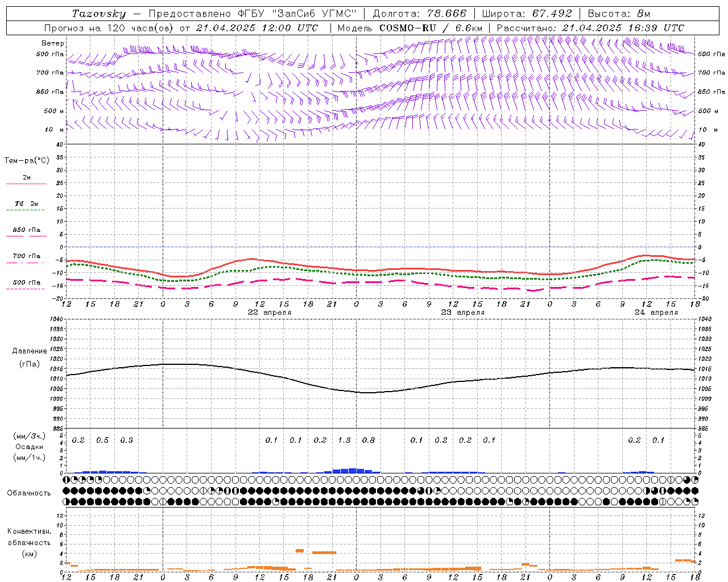728x582 pixels.
Task: Click the 22 апреля date label
Action: coord(270,313)
